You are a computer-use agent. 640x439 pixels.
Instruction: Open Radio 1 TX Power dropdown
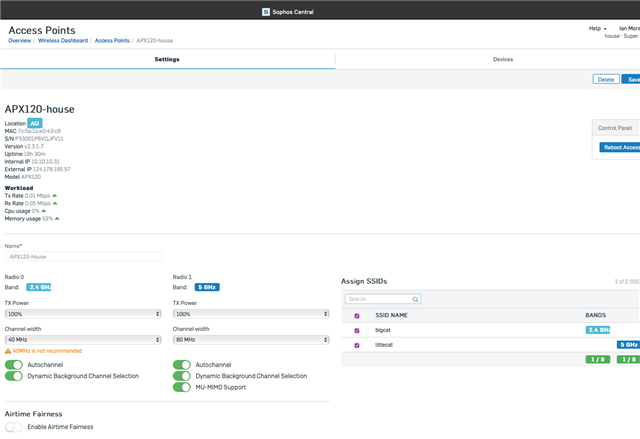(x=251, y=314)
